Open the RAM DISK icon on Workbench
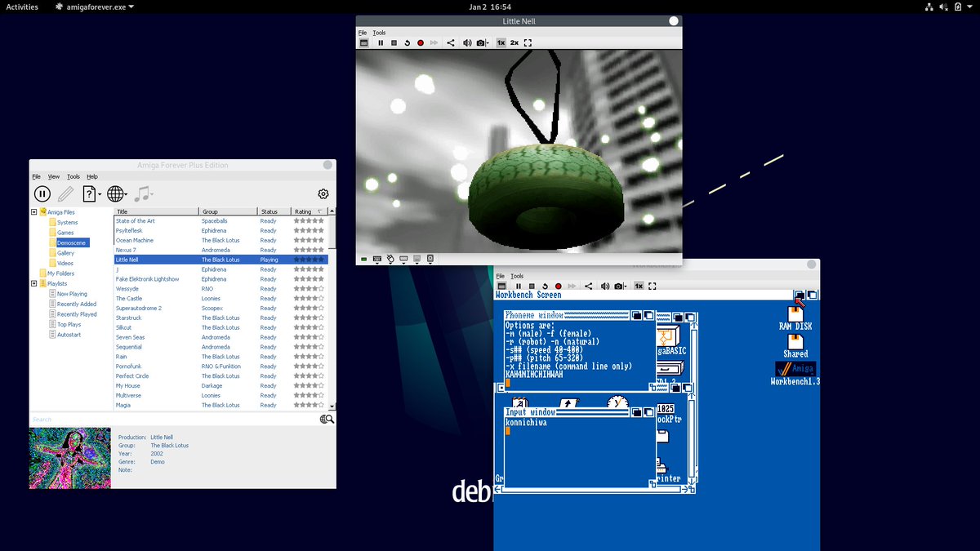 [x=795, y=318]
